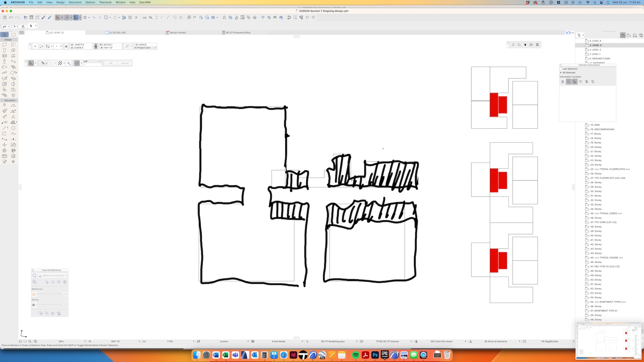
Task: Select the Circle tool in toolbox
Action: tap(13, 128)
